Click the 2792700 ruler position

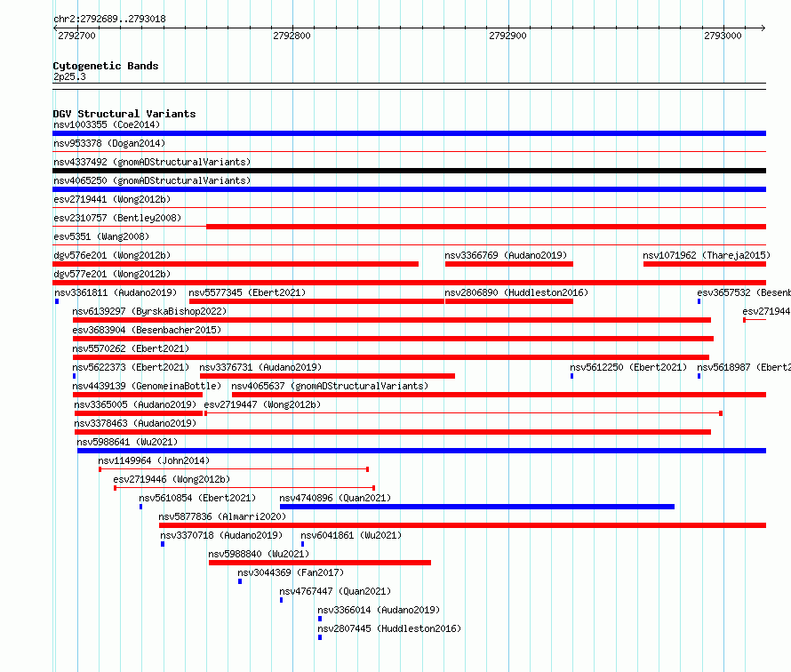pos(76,36)
